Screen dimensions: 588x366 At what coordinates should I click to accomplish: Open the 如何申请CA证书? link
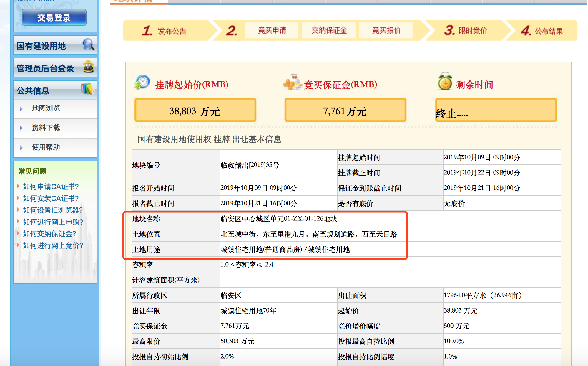point(51,187)
